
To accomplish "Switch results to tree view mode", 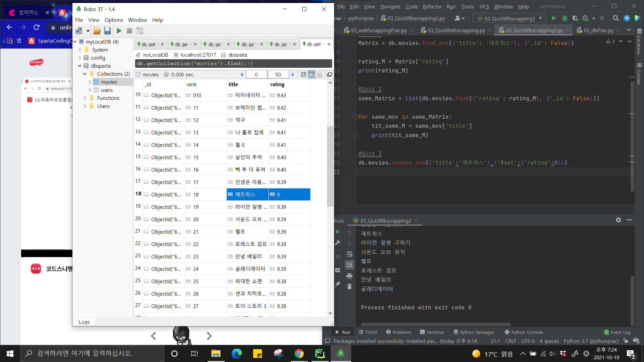I will pos(303,74).
